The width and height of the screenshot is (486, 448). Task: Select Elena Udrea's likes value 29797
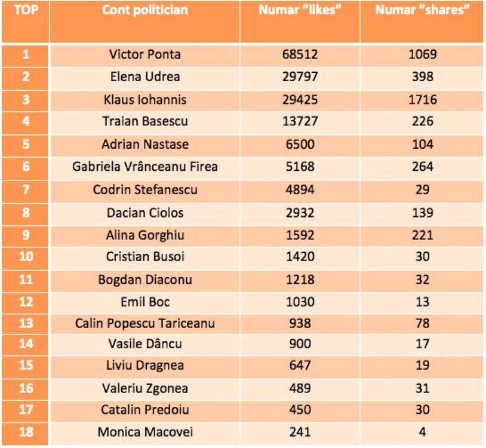300,77
